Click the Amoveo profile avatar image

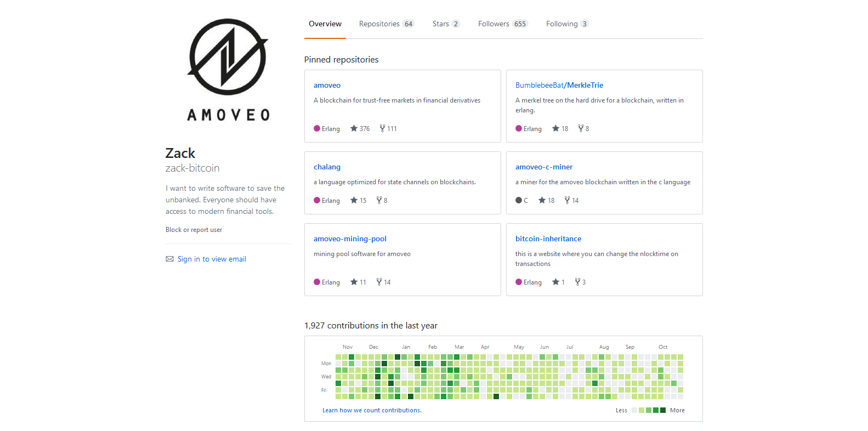coord(228,70)
